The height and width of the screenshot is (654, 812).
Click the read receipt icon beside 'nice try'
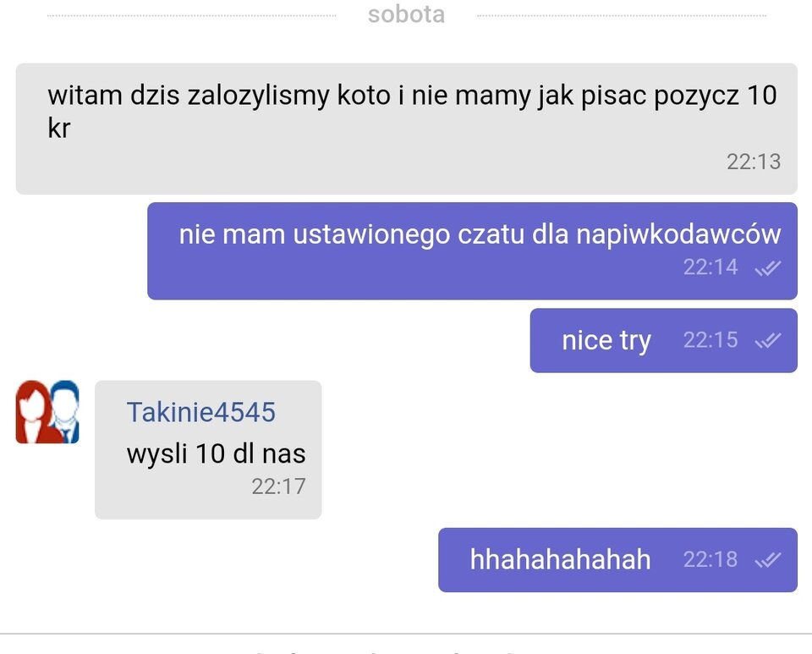[x=769, y=340]
